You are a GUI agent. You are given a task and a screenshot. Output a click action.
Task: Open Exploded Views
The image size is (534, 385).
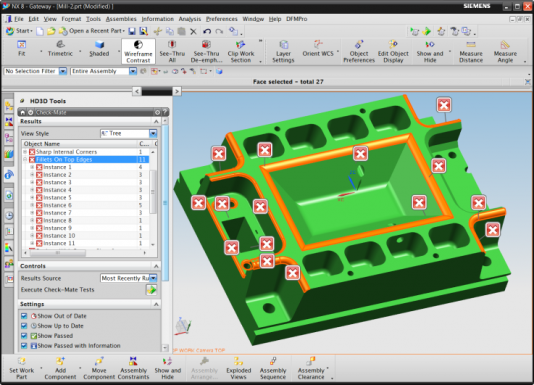point(238,368)
